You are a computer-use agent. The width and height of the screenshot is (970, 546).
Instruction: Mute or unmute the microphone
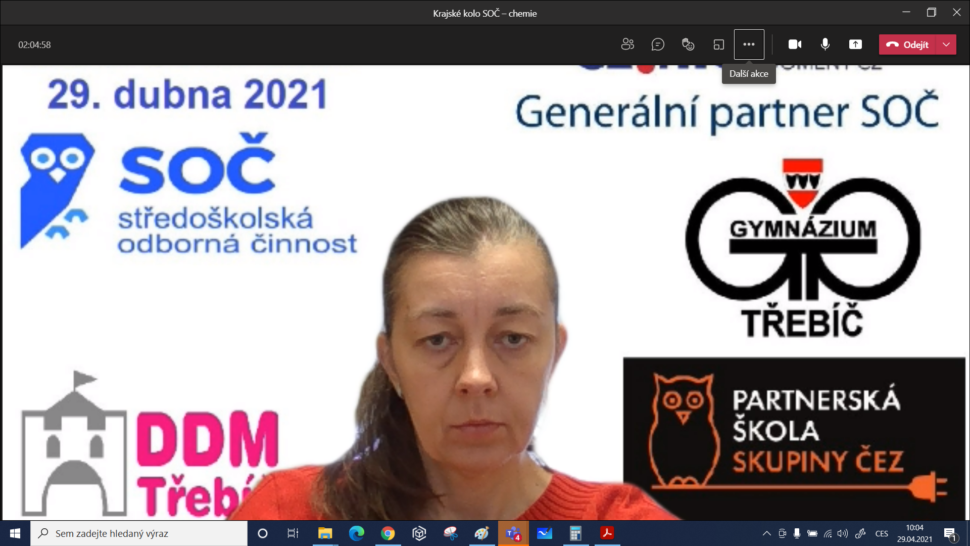[825, 45]
